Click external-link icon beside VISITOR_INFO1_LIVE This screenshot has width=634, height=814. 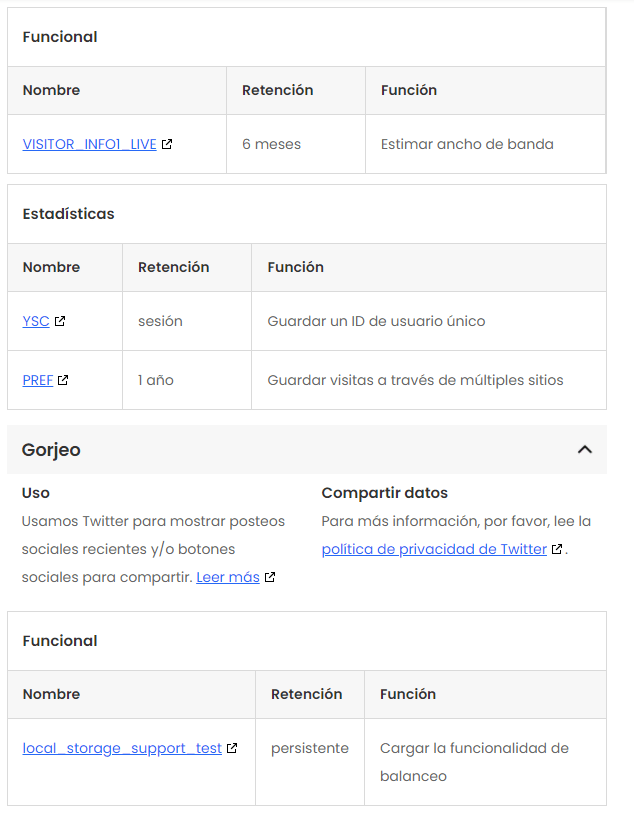tap(167, 144)
